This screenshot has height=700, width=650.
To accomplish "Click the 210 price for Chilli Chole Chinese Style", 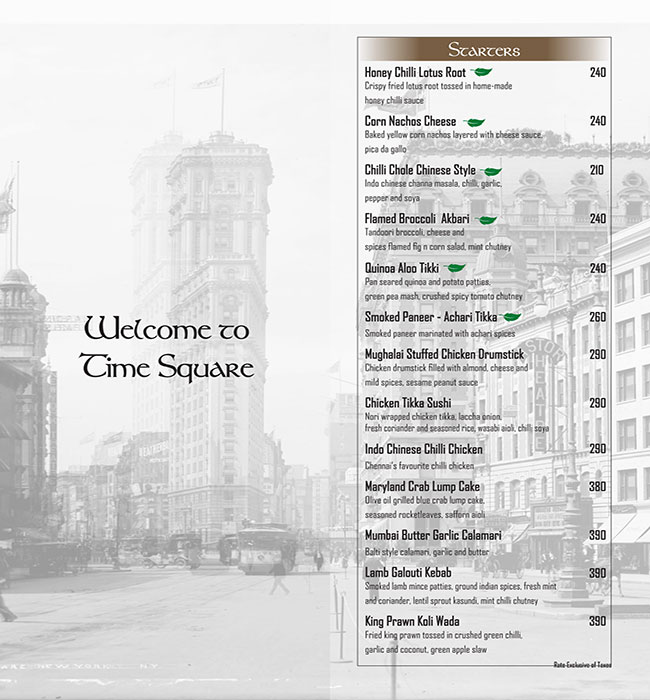I will (597, 171).
